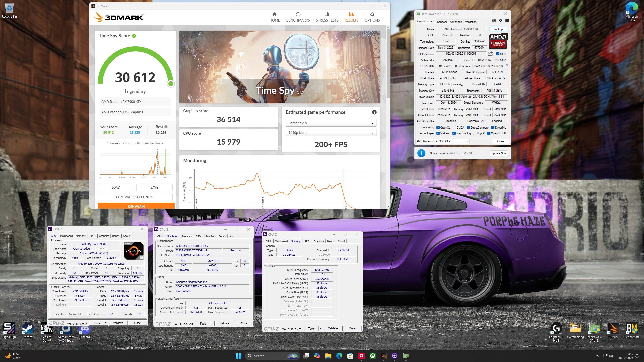Click the taskbar Search box
This screenshot has width=644, height=362.
tap(272, 356)
